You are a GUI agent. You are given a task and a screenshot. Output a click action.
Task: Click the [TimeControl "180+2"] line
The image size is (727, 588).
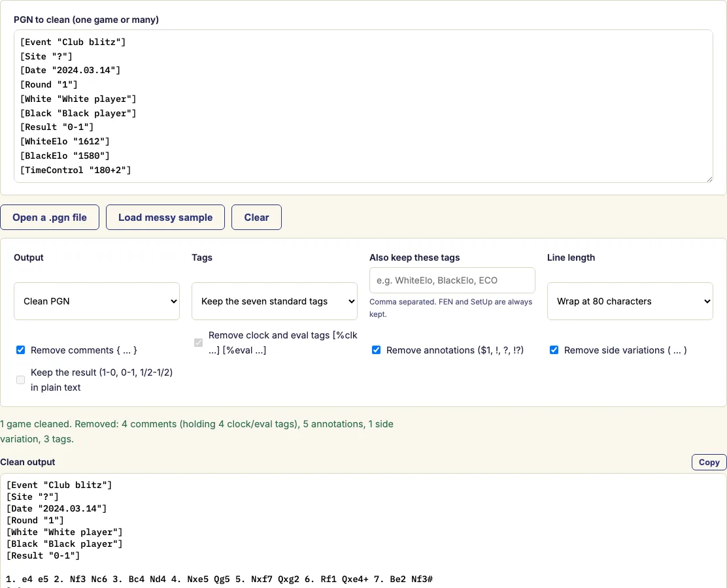click(76, 170)
